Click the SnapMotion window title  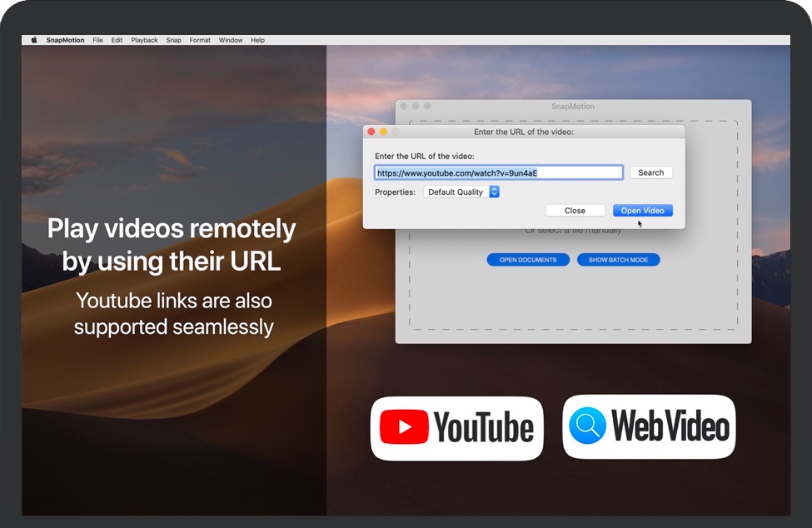(573, 106)
